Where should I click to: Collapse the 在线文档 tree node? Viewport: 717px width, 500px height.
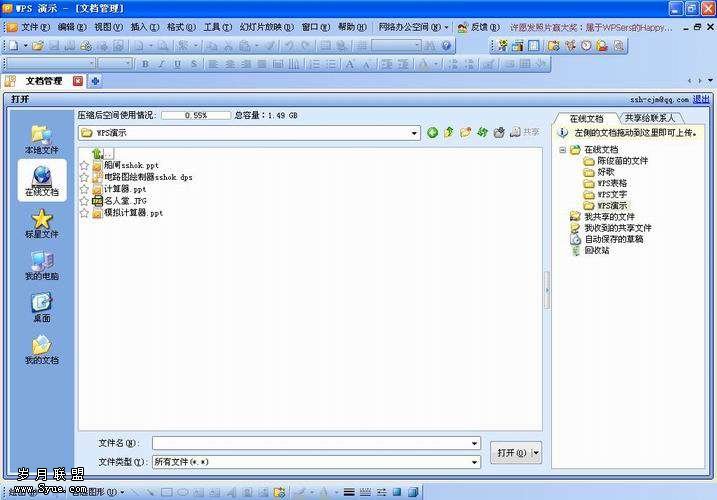pos(562,150)
